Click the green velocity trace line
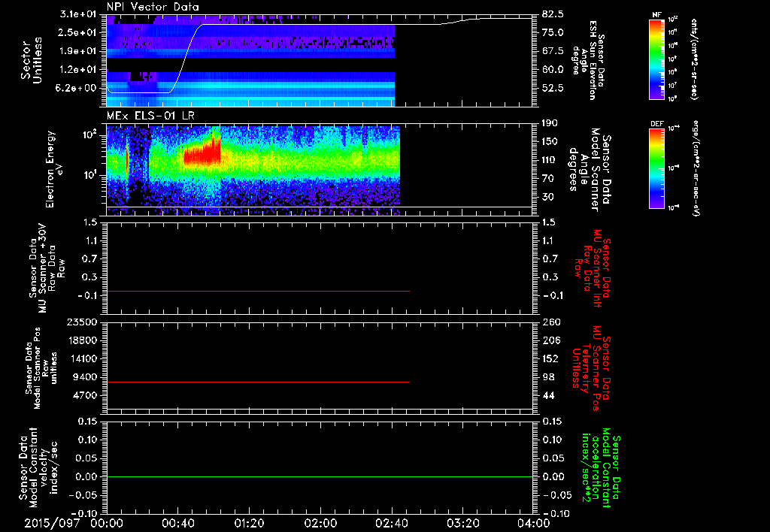This screenshot has height=532, width=770. [x=320, y=476]
